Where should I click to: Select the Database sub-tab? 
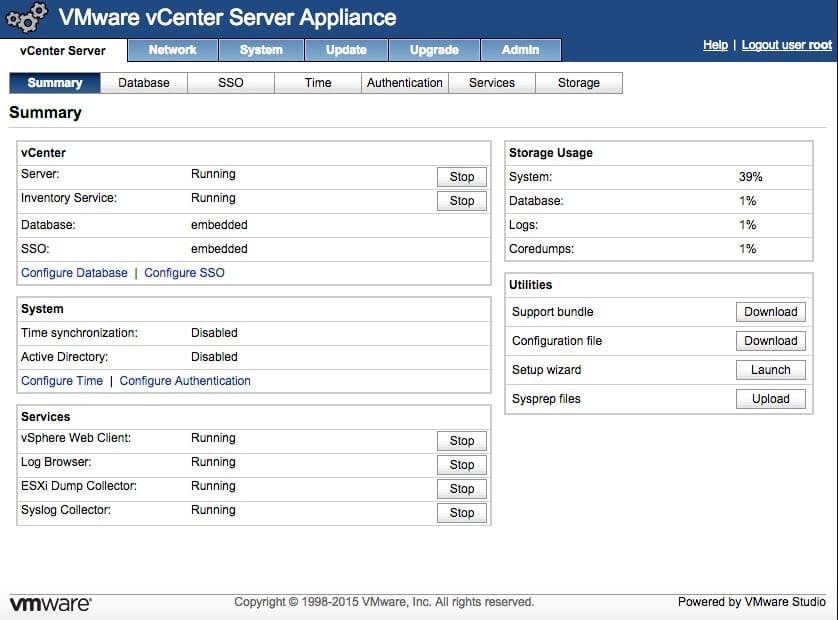click(x=144, y=83)
